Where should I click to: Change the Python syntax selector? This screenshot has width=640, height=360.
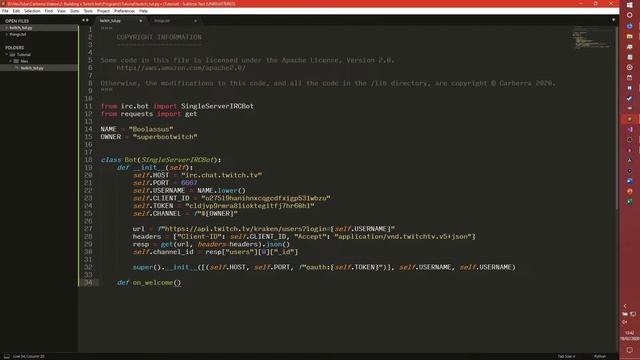(x=600, y=356)
